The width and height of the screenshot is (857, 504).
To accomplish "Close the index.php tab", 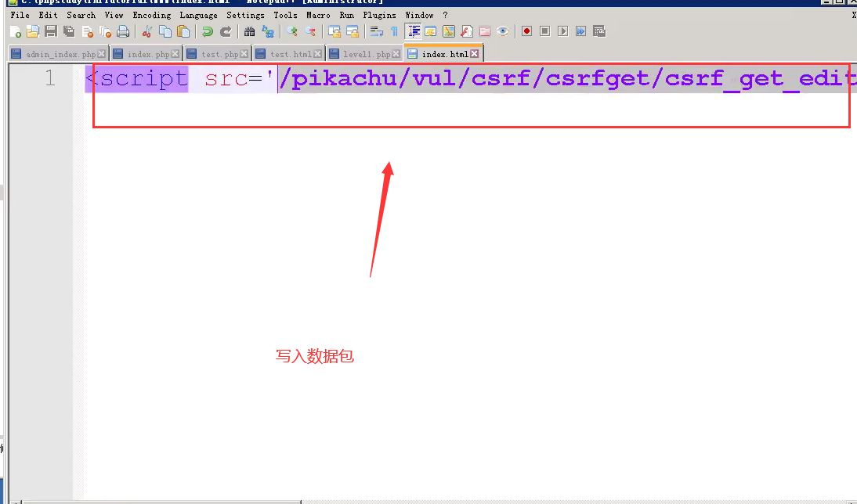I will tap(175, 54).
